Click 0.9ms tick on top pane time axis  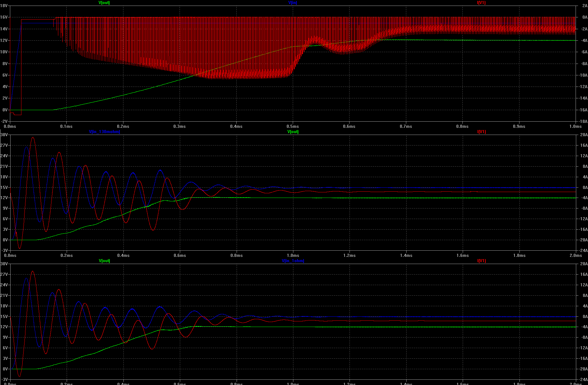[519, 127]
